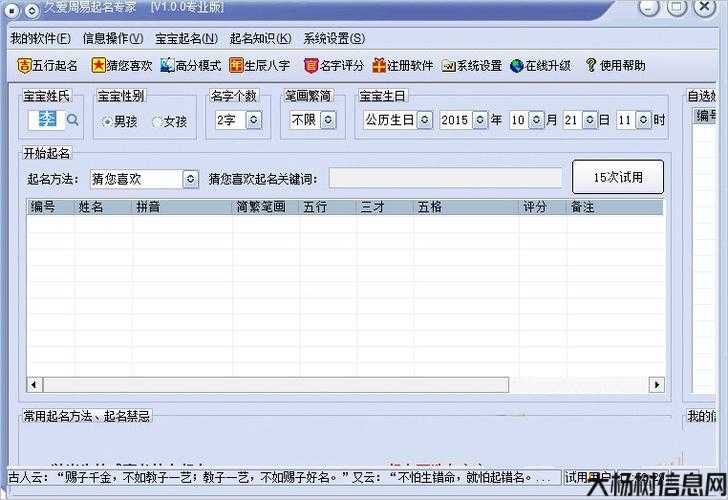Click the 五行 column header
The image size is (728, 500).
[328, 207]
